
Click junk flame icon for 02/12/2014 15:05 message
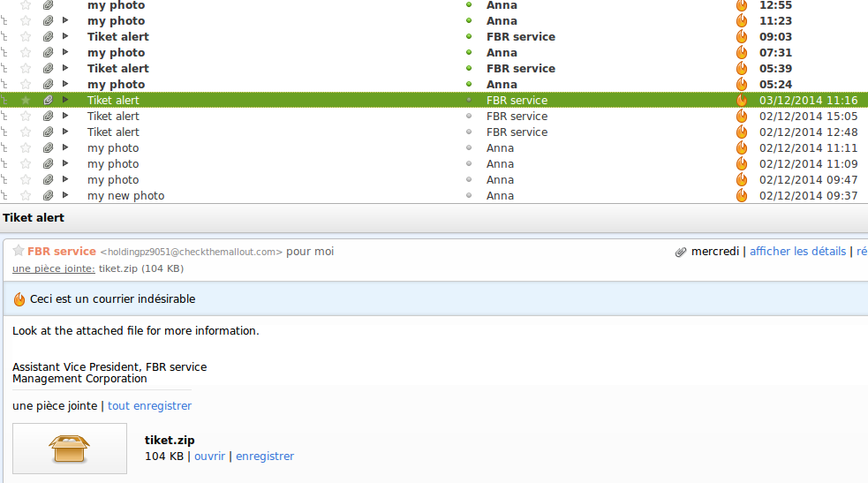(742, 117)
